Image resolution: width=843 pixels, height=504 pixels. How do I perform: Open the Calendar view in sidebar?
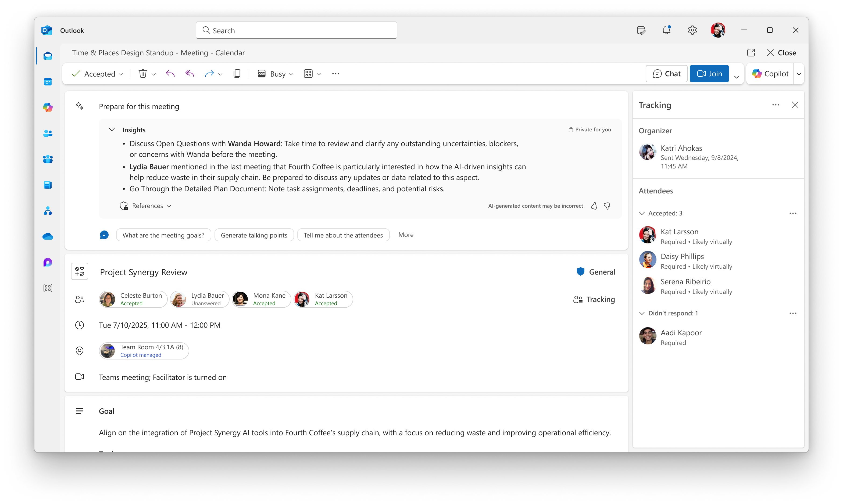(48, 81)
